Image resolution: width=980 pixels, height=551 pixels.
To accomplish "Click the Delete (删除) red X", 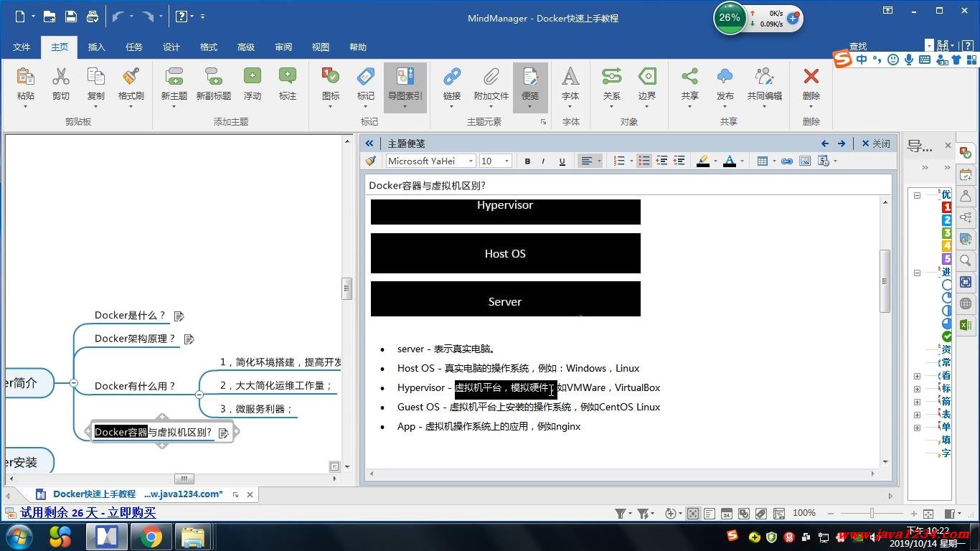I will (811, 77).
